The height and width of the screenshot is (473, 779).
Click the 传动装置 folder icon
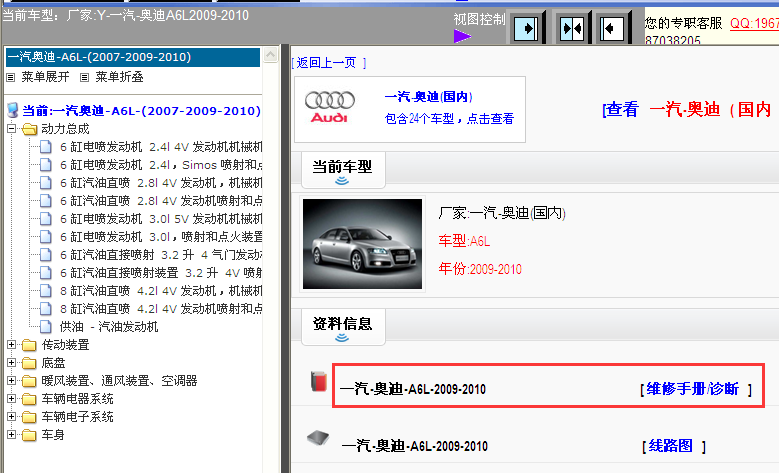tap(29, 345)
